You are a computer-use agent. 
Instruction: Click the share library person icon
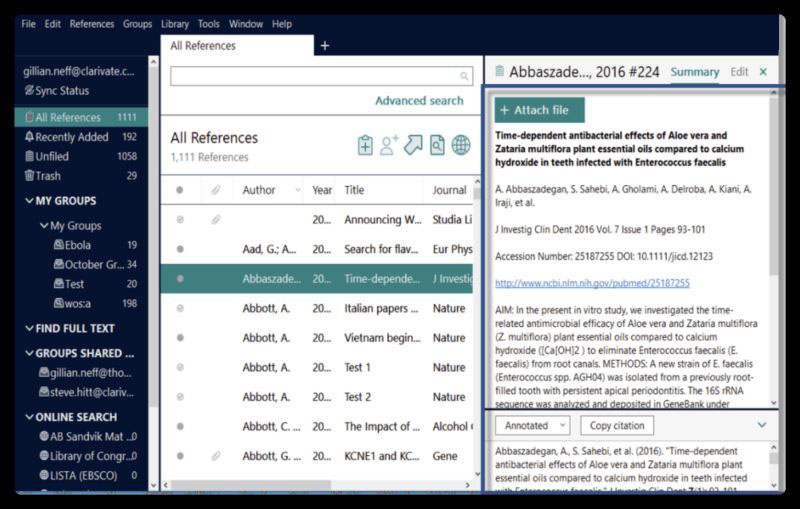pos(389,145)
